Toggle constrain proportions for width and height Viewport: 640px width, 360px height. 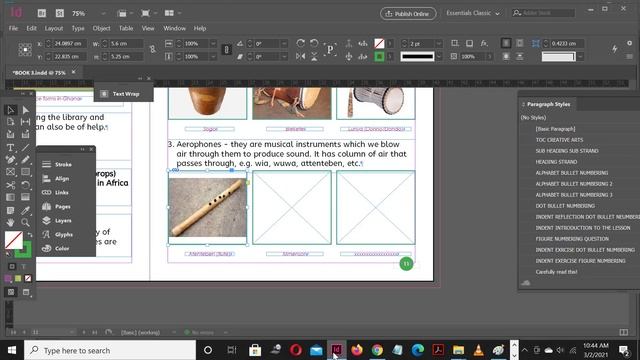153,49
